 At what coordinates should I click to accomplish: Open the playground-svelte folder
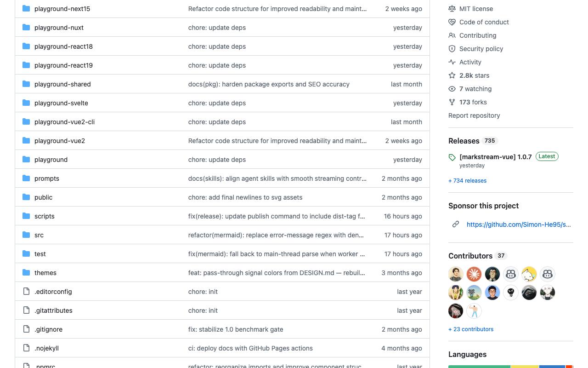[x=61, y=103]
